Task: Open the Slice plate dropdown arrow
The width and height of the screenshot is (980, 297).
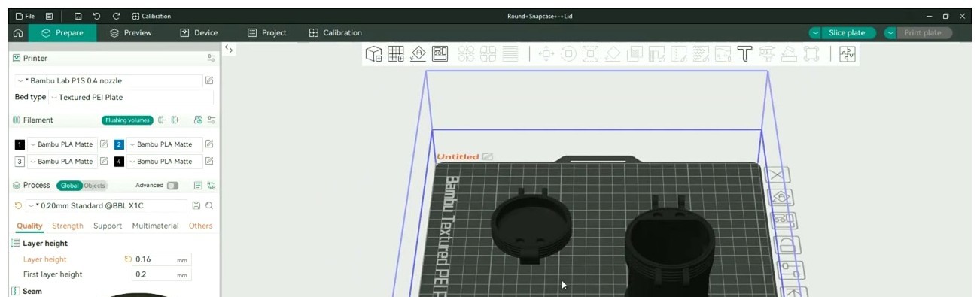Action: pos(816,33)
